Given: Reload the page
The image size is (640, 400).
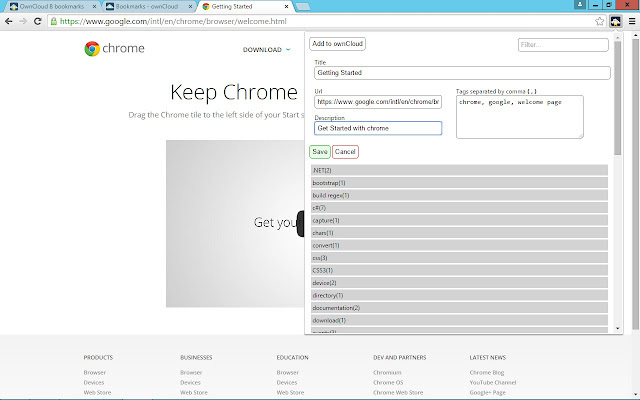Looking at the screenshot, I should point(38,21).
